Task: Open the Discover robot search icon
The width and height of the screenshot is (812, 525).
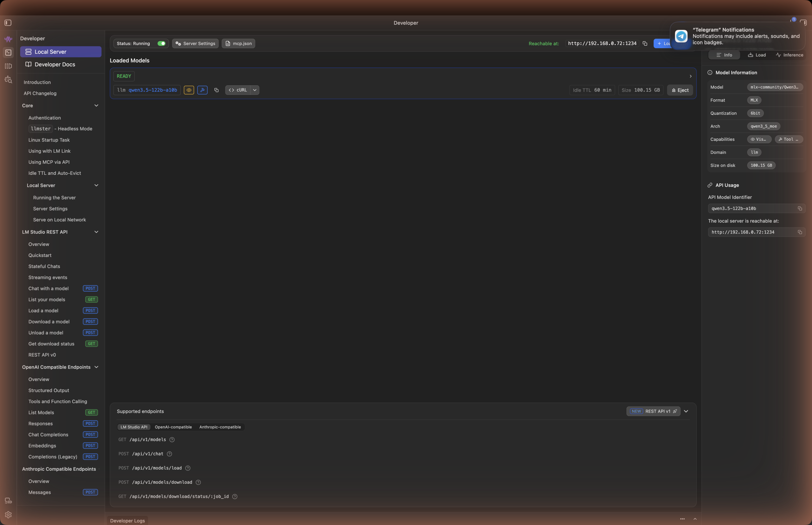Action: (x=8, y=80)
